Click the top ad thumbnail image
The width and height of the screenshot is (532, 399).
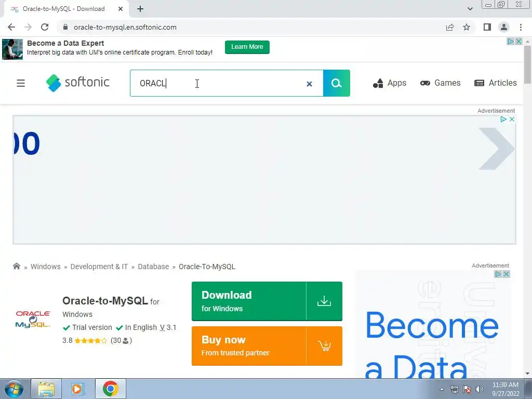[12, 49]
